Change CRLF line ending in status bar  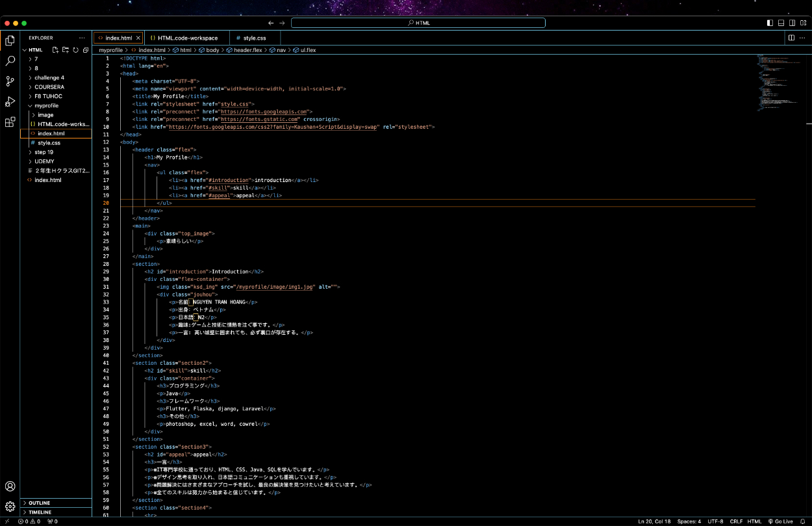point(736,521)
